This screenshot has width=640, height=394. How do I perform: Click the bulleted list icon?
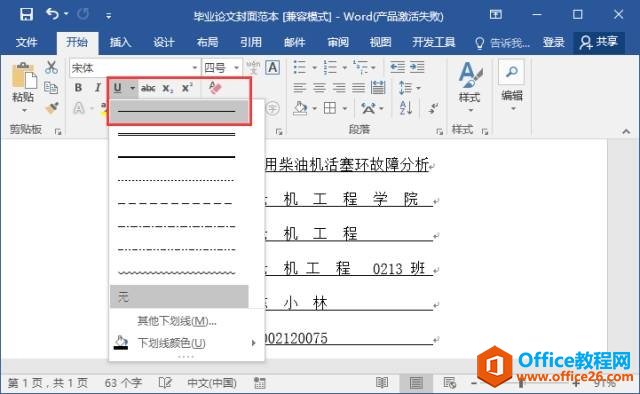300,67
